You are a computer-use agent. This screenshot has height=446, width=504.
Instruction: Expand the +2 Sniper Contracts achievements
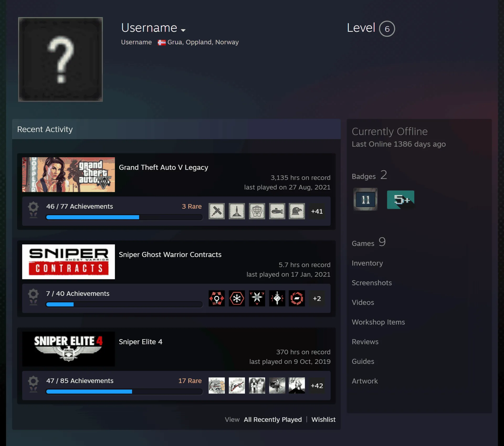317,298
